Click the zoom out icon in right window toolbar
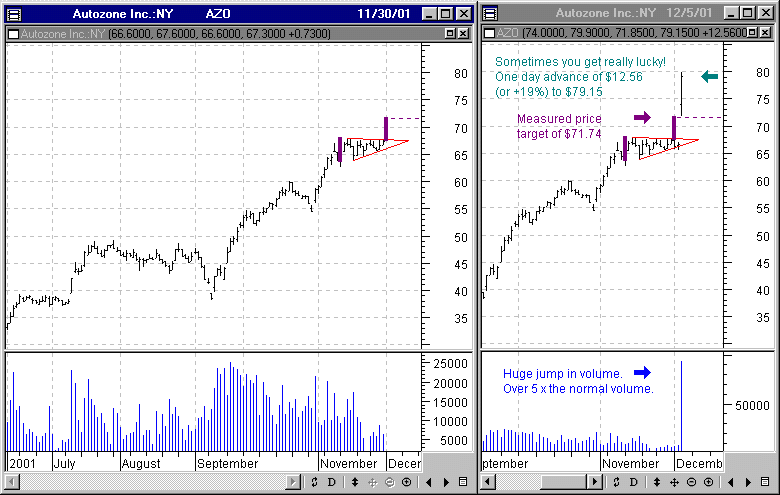Image resolution: width=780 pixels, height=495 pixels. tap(691, 482)
